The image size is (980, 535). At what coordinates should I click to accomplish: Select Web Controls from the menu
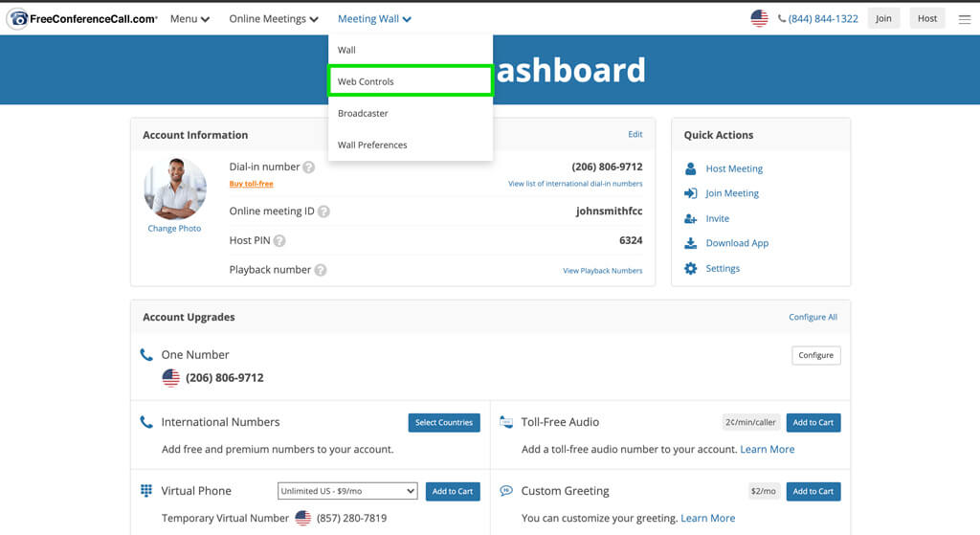[x=410, y=81]
